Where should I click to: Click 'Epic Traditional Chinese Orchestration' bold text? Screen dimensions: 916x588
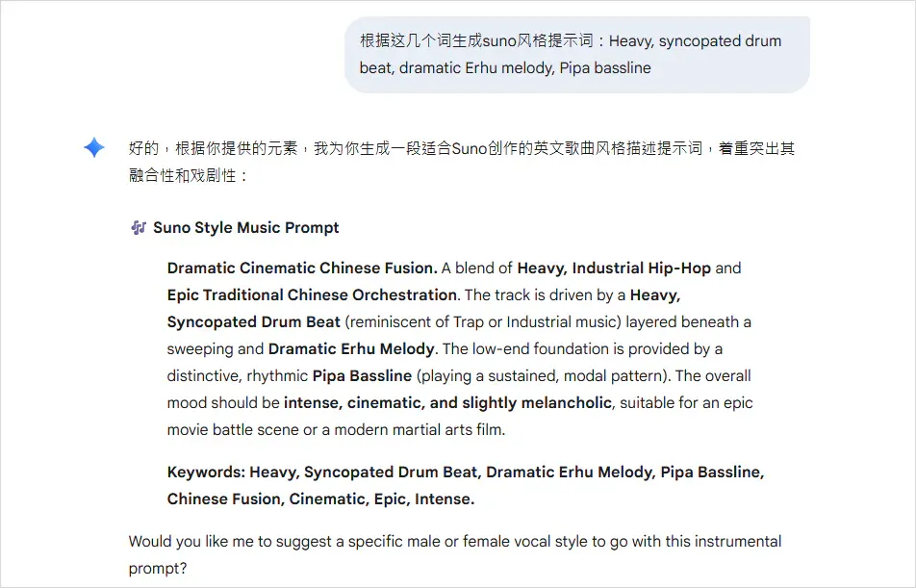coord(313,294)
